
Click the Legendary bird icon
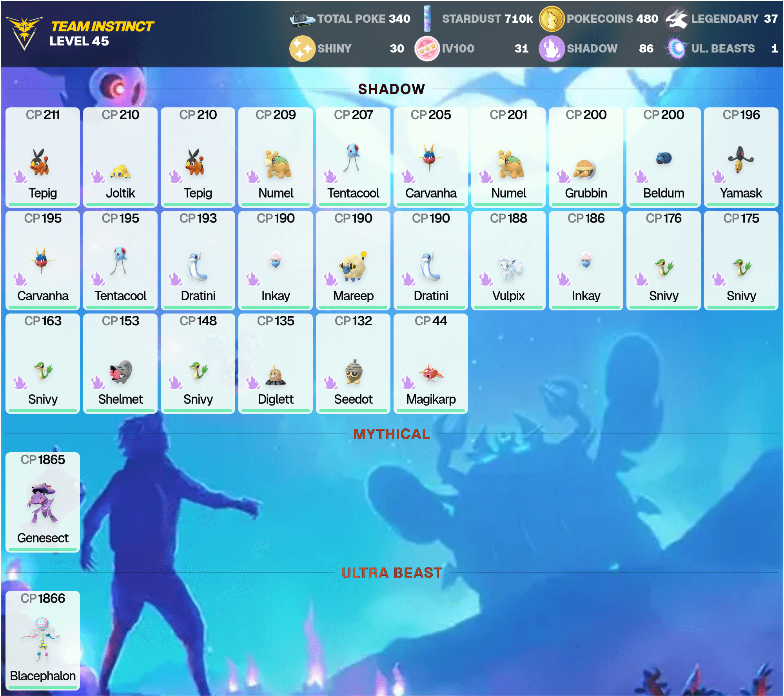tap(677, 19)
